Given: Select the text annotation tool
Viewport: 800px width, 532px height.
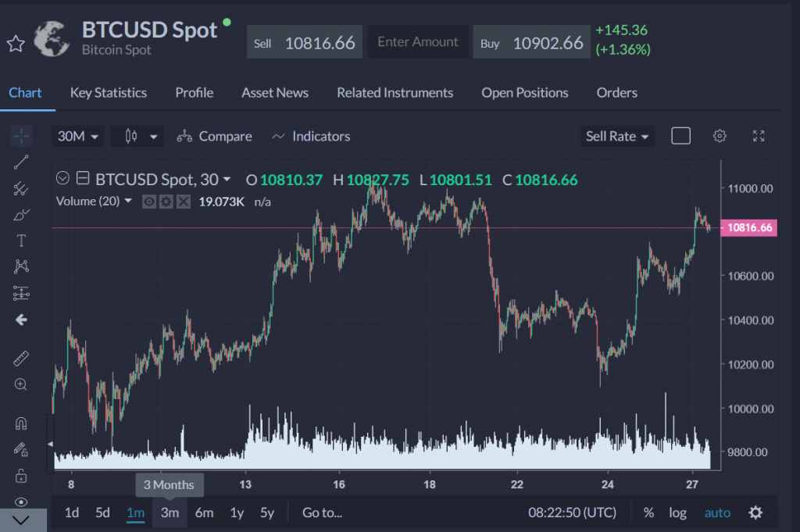Looking at the screenshot, I should pyautogui.click(x=21, y=241).
